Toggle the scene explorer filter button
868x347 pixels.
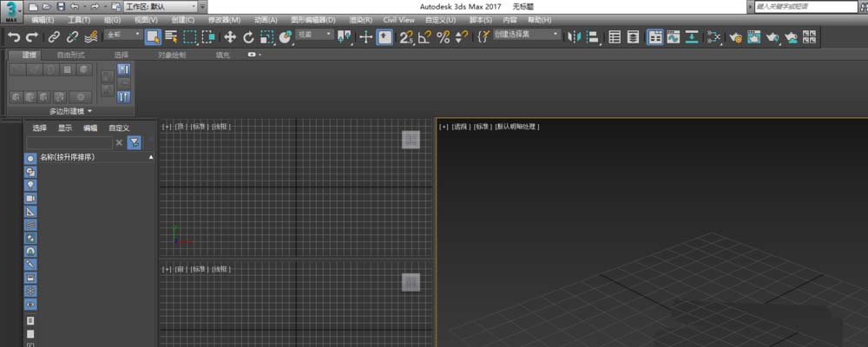click(135, 142)
